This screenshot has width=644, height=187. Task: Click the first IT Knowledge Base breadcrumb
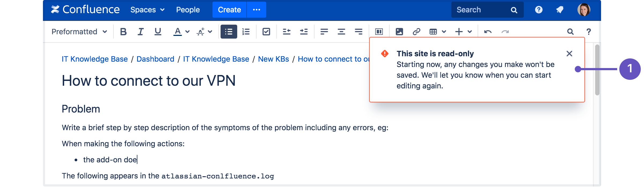(95, 59)
